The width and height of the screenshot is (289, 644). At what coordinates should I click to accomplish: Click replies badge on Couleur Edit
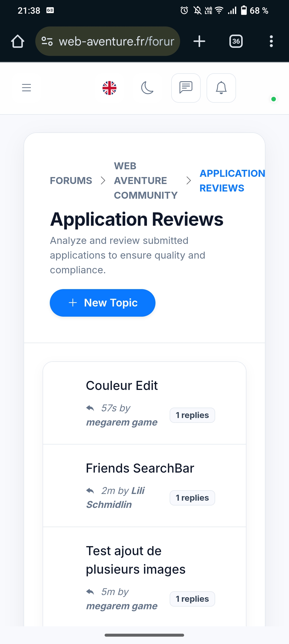[192, 415]
